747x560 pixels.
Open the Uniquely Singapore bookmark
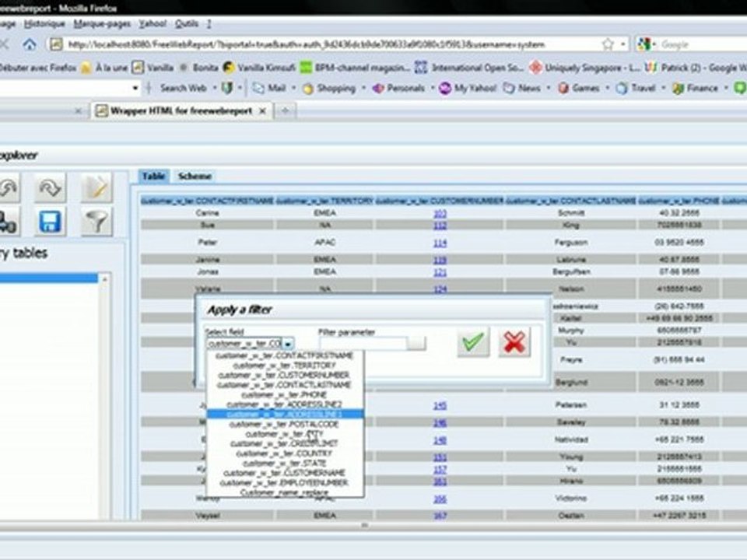(x=584, y=68)
